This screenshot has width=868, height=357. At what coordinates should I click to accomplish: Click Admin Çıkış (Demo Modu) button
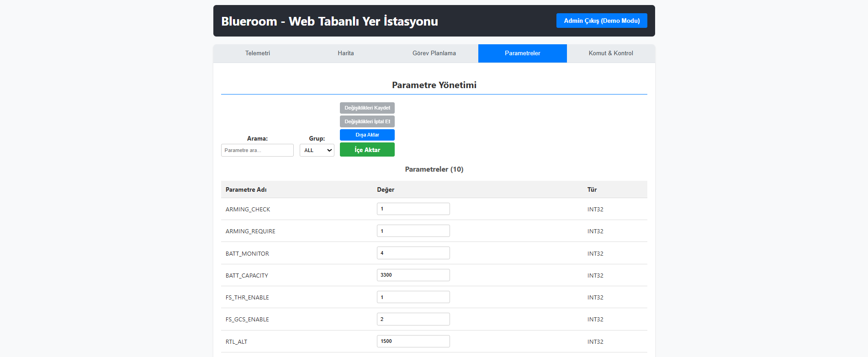(601, 21)
